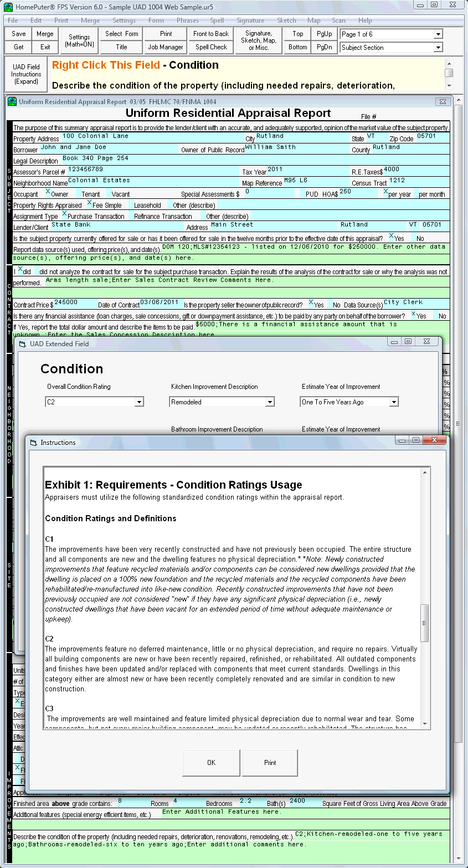
Task: Jump to Top of form
Action: 298,34
